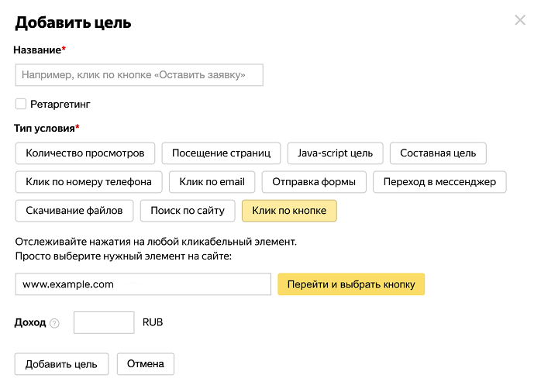Click the Тип условия label
The width and height of the screenshot is (541, 392).
47,129
